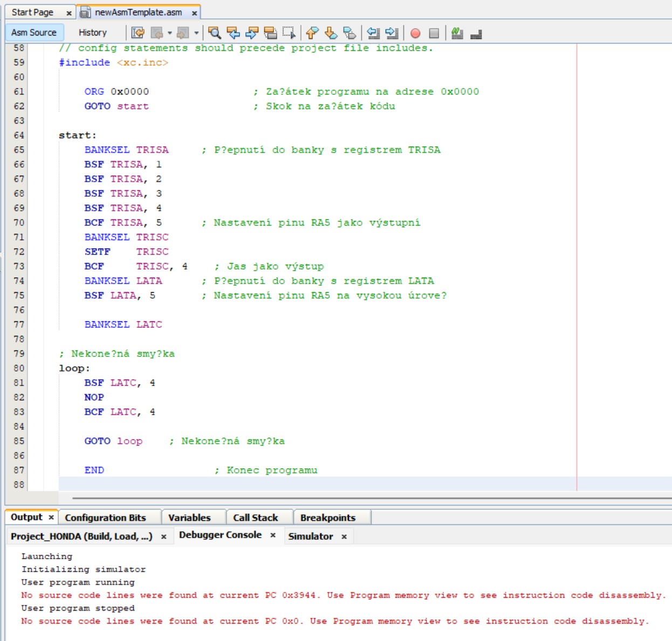Switch to History view
672x641 pixels.
click(x=93, y=32)
